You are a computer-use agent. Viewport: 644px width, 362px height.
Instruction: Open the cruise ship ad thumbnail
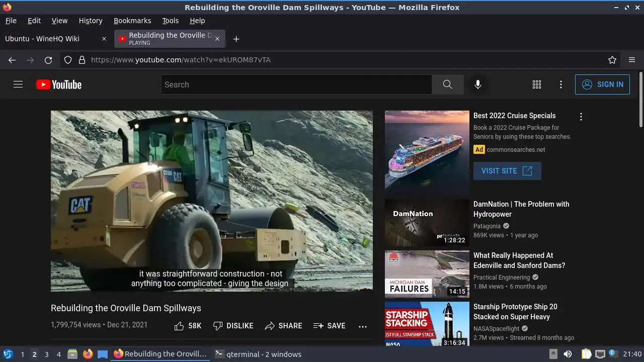tap(427, 153)
